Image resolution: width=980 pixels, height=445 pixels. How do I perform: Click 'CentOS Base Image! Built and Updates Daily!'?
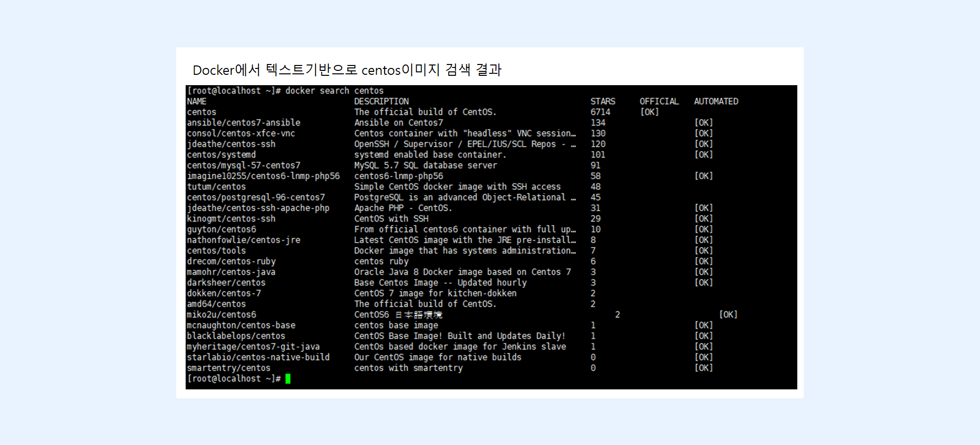460,336
